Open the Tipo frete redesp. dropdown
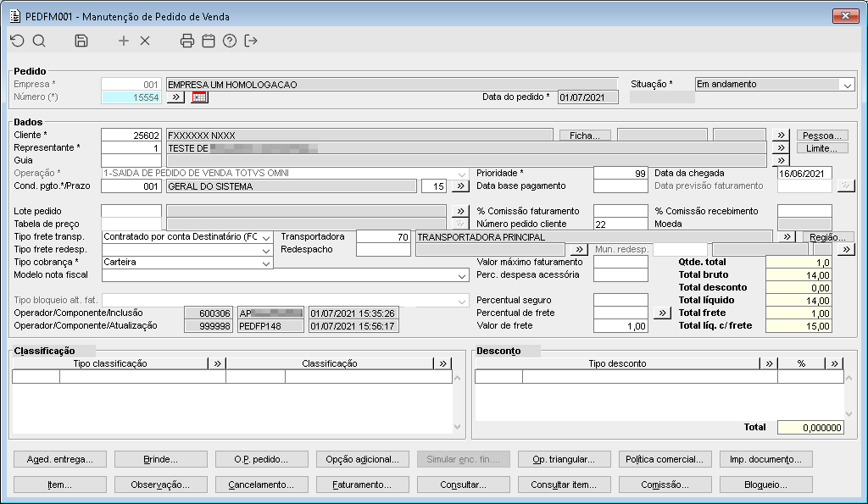868x504 pixels. click(266, 250)
